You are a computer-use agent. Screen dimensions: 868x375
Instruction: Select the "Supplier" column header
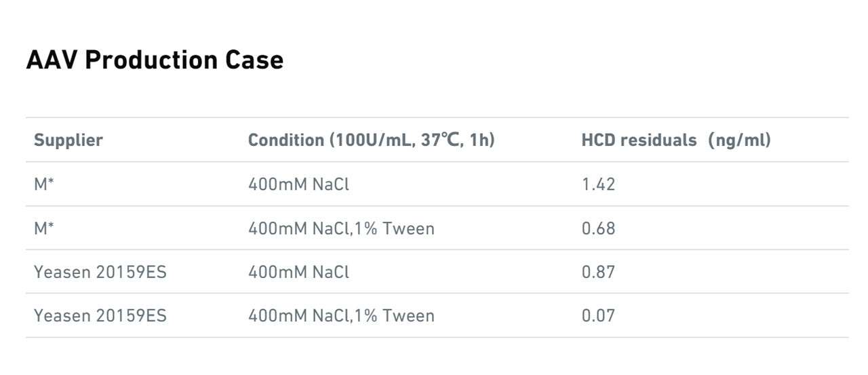pyautogui.click(x=68, y=140)
